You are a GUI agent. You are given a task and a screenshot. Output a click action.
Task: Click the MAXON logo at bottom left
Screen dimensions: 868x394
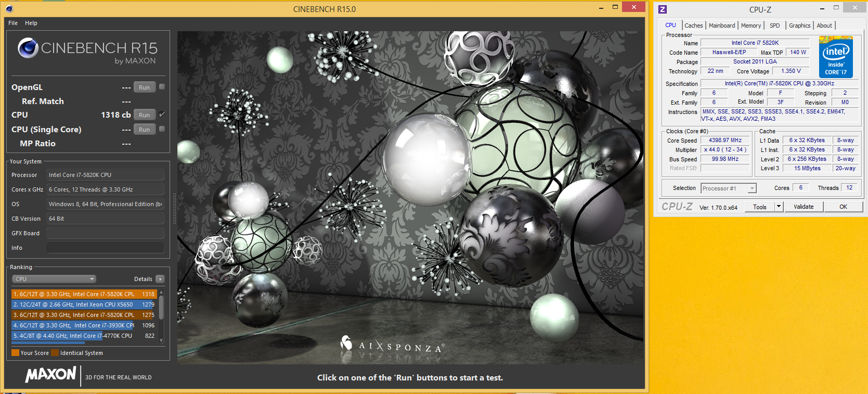click(x=51, y=374)
